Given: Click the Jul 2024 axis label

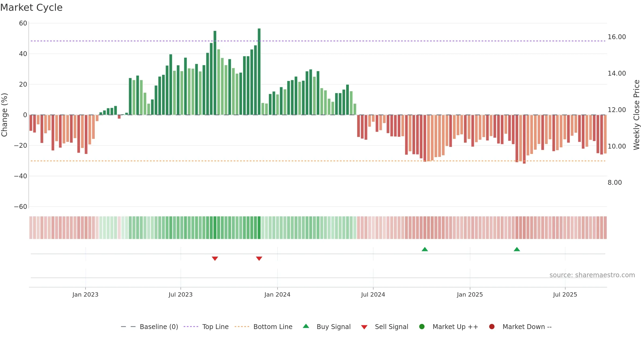Looking at the screenshot, I should tap(373, 294).
